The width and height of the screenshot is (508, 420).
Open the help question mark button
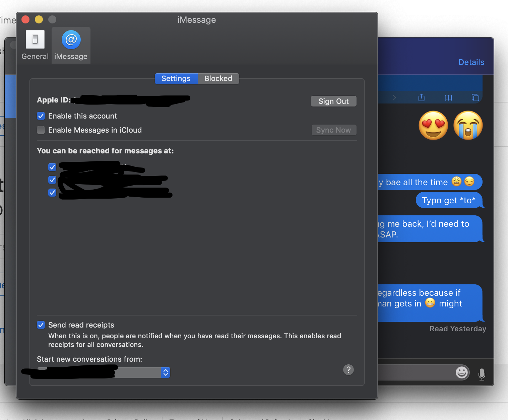348,370
